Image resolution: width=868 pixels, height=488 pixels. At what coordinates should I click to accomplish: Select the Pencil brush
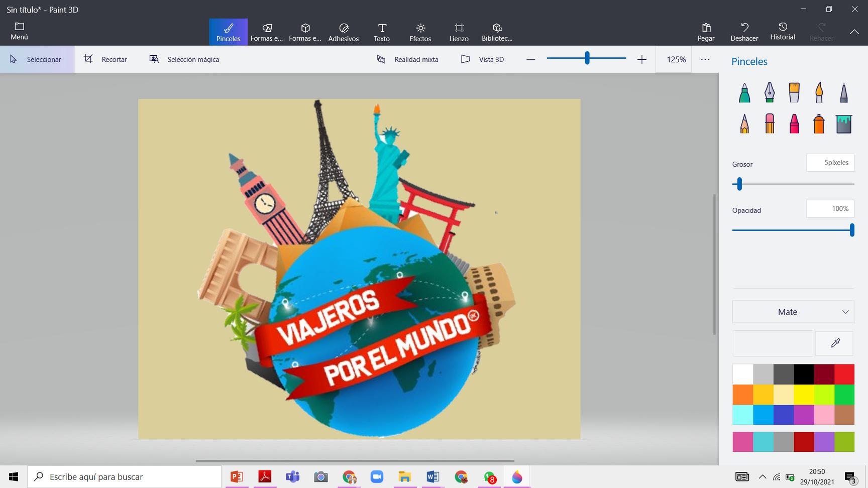pyautogui.click(x=744, y=124)
